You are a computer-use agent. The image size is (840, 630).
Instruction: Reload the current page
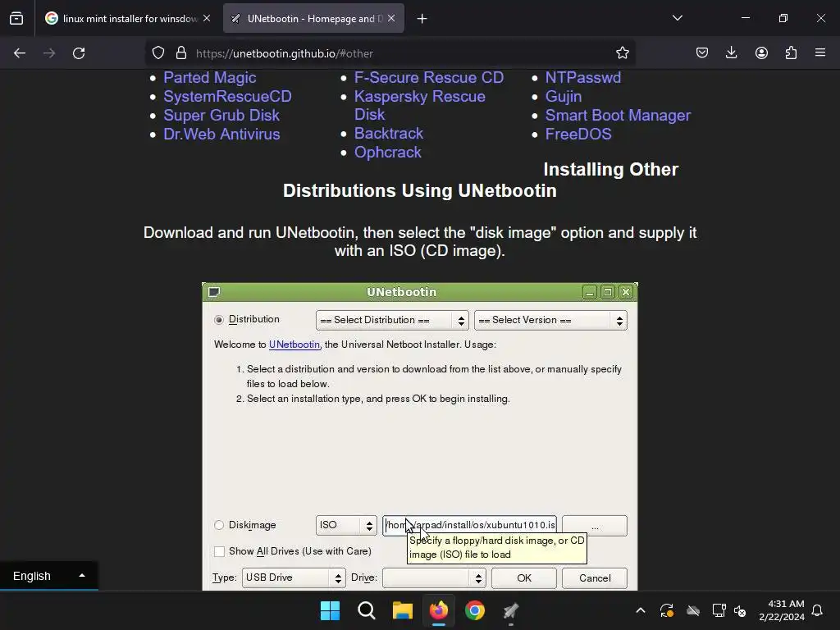[x=79, y=53]
